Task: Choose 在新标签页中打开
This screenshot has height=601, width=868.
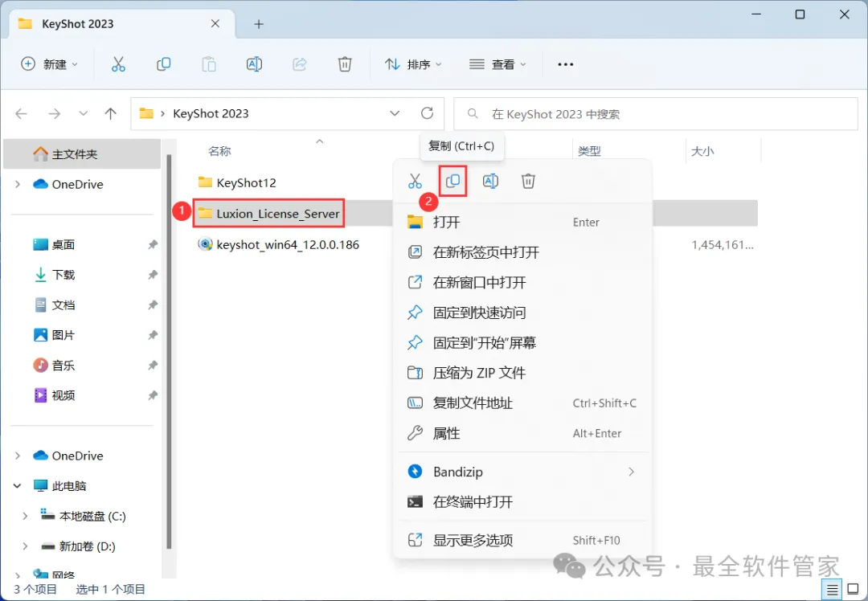Action: 523,252
